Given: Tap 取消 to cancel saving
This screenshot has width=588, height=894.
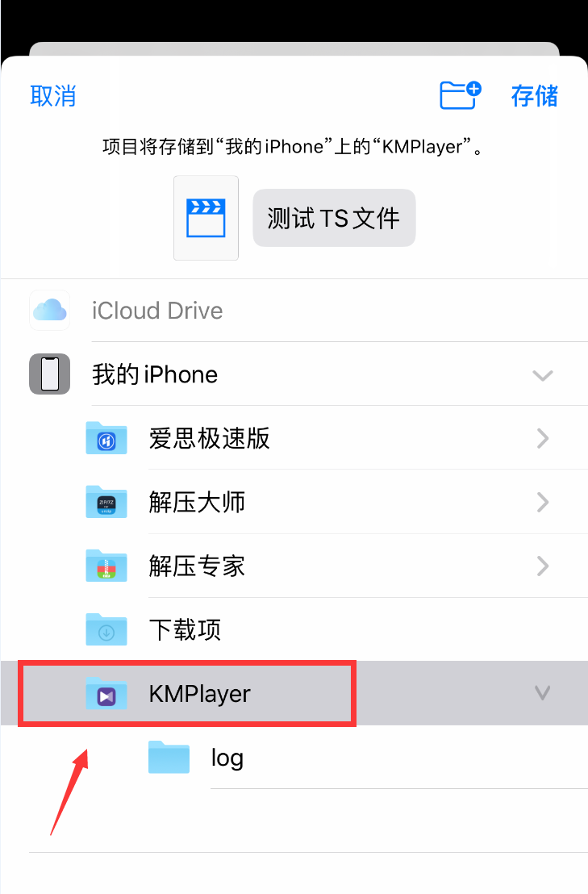Looking at the screenshot, I should 53,96.
